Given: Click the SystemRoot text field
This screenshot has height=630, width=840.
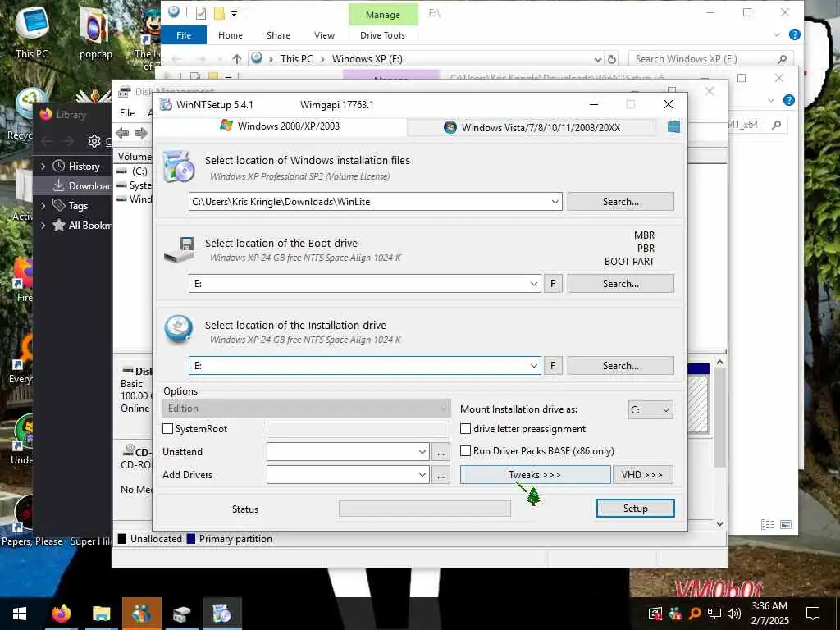Looking at the screenshot, I should pyautogui.click(x=358, y=429).
